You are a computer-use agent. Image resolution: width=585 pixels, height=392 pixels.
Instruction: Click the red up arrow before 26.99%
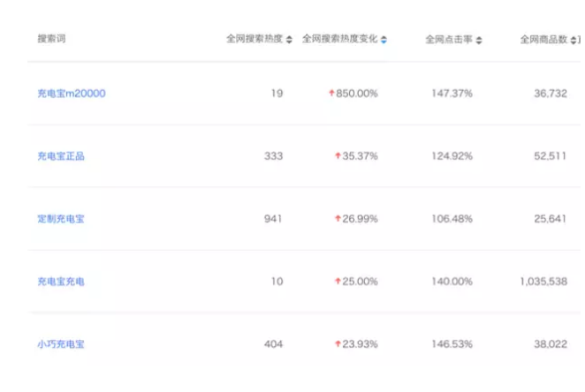click(x=338, y=219)
